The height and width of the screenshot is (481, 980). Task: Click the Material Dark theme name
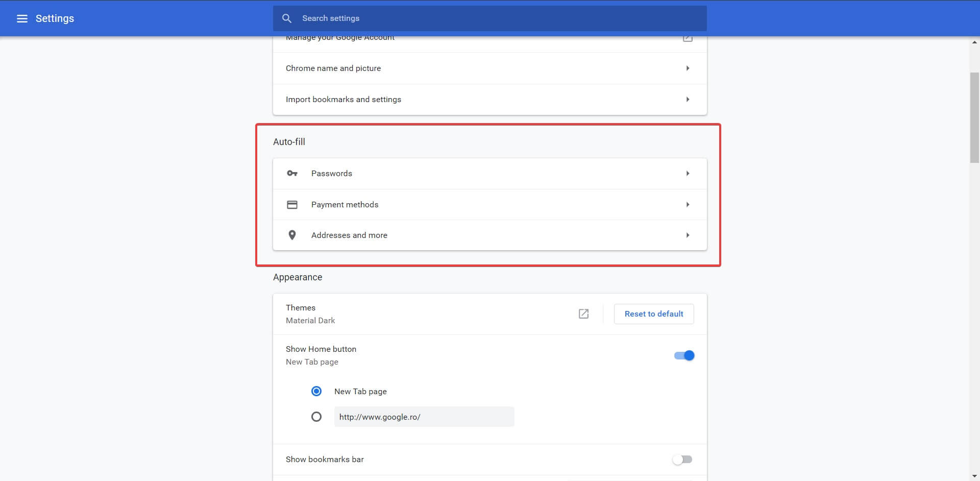click(x=310, y=321)
